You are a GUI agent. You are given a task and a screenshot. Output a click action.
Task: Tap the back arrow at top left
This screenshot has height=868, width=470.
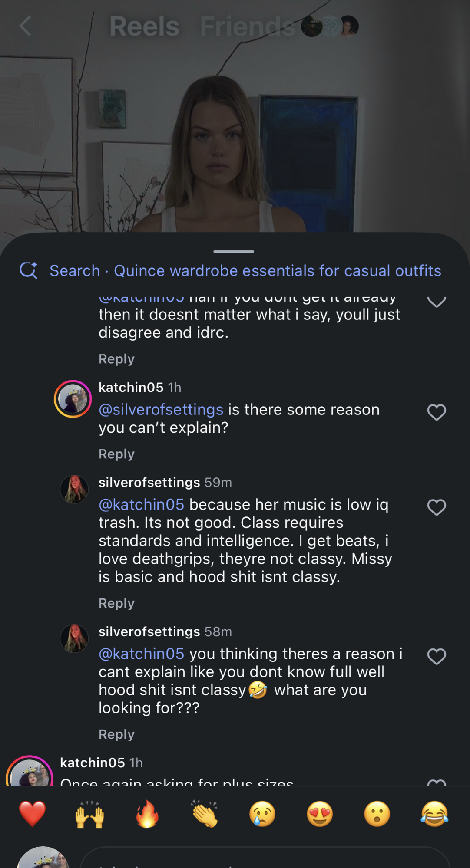pos(26,26)
